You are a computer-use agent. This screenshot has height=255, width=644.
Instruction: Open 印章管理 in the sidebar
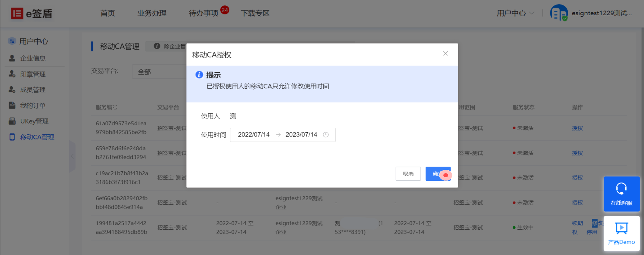coord(33,74)
